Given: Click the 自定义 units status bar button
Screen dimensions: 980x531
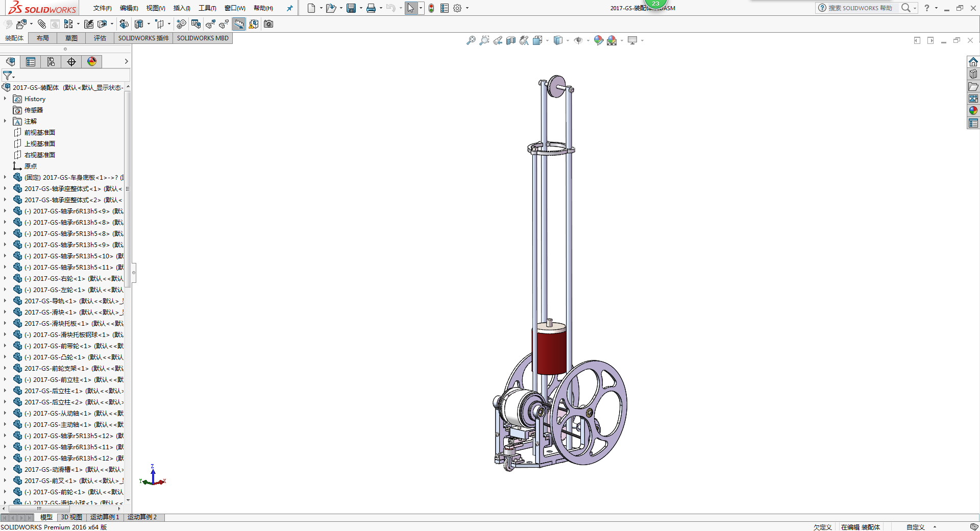Looking at the screenshot, I should [916, 527].
